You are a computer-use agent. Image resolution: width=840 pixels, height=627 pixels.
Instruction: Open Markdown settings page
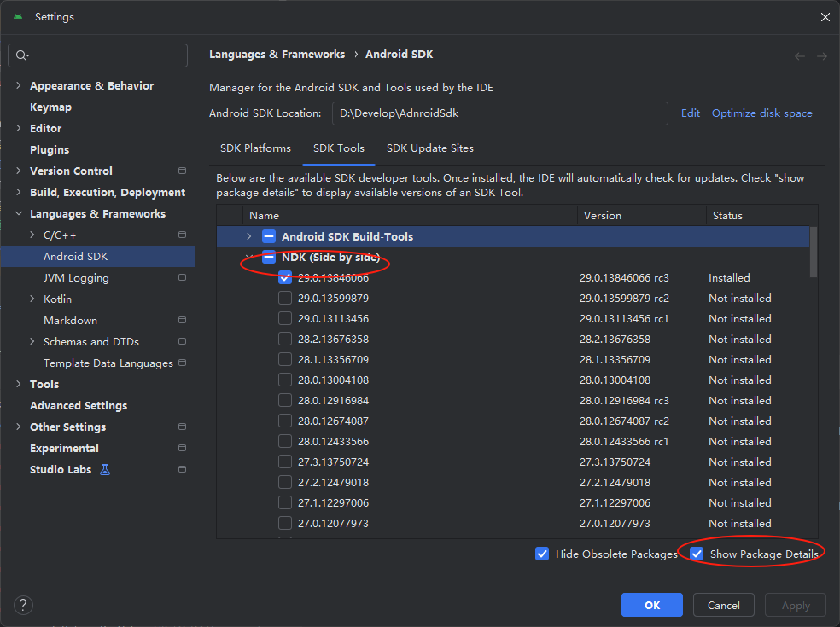pyautogui.click(x=70, y=320)
